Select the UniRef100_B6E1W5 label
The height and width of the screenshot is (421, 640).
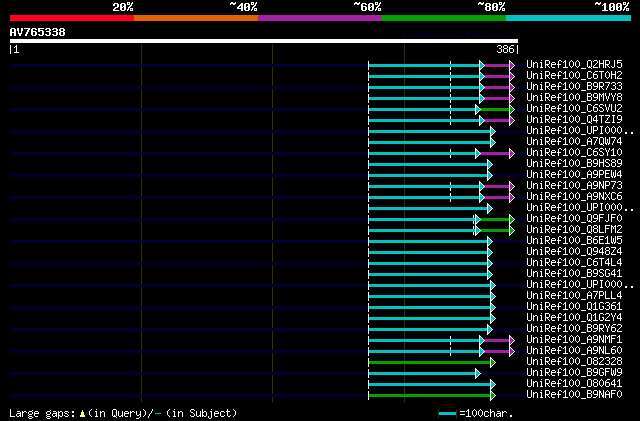(574, 241)
